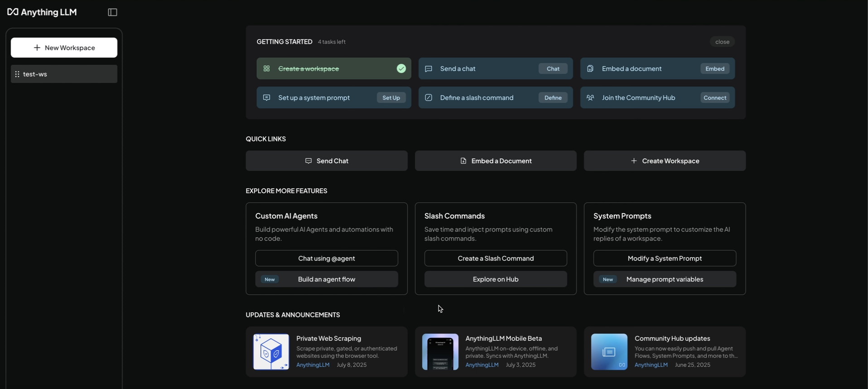Click the Connect button for Community Hub
Viewport: 868px width, 389px height.
pos(715,97)
